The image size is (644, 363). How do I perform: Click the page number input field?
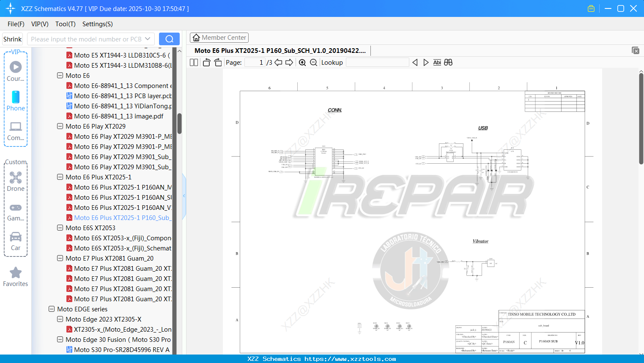(255, 63)
